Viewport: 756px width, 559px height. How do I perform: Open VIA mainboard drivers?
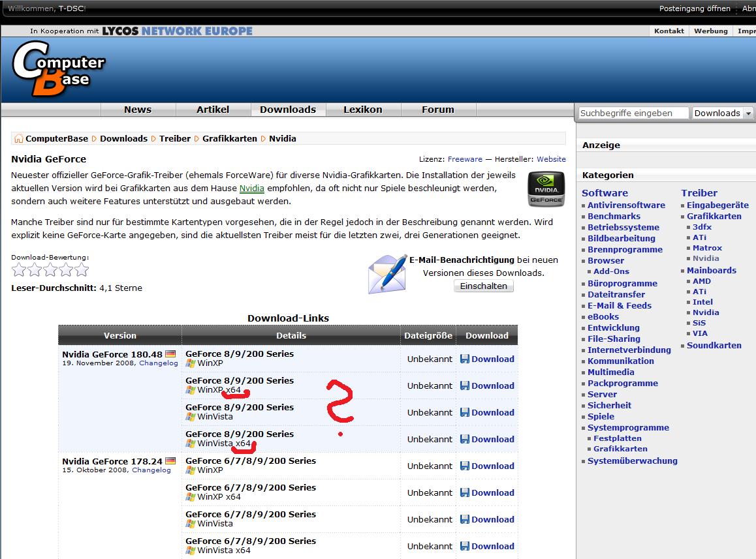[700, 333]
